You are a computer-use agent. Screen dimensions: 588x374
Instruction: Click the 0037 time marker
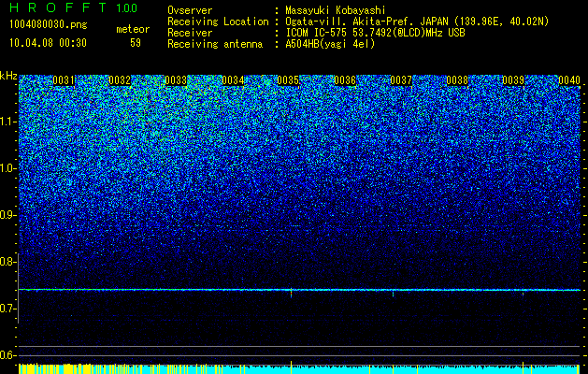pos(401,80)
